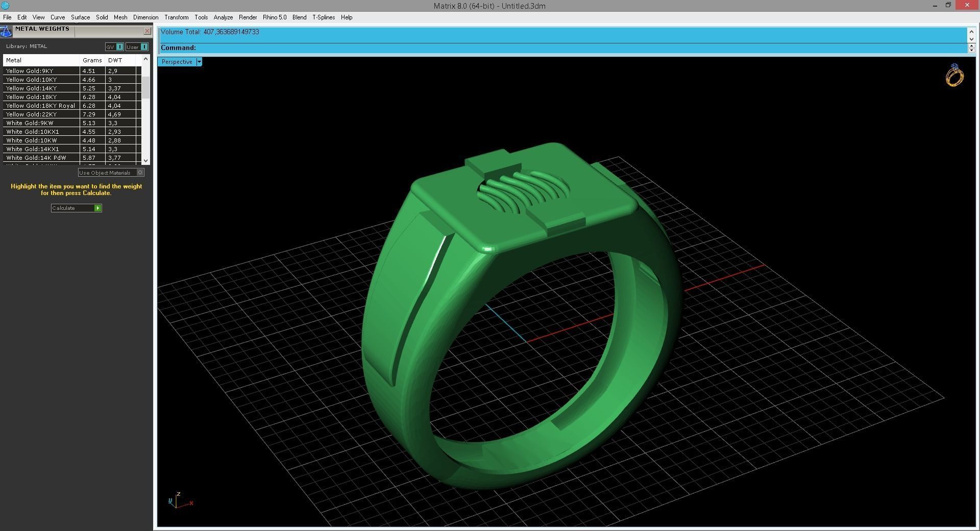The width and height of the screenshot is (980, 531).
Task: Click the Perspective viewport label
Action: (177, 62)
